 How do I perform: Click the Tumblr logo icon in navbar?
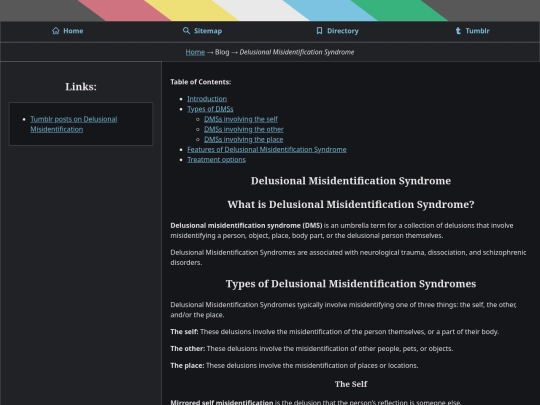pyautogui.click(x=458, y=31)
